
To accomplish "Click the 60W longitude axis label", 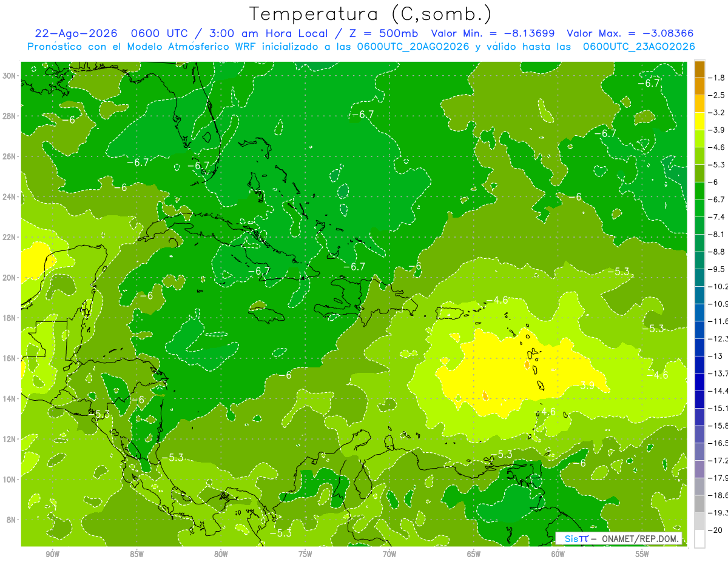I will pyautogui.click(x=558, y=554).
